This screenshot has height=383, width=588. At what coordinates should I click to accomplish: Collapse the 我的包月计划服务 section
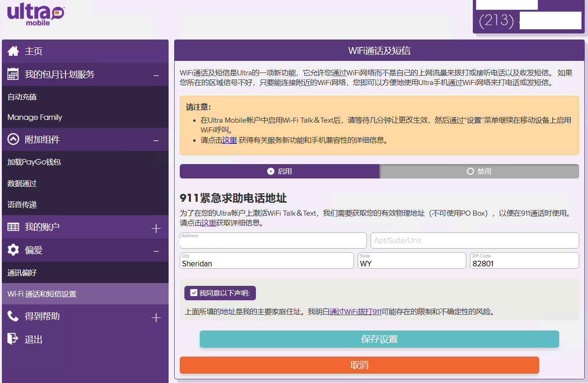click(156, 75)
